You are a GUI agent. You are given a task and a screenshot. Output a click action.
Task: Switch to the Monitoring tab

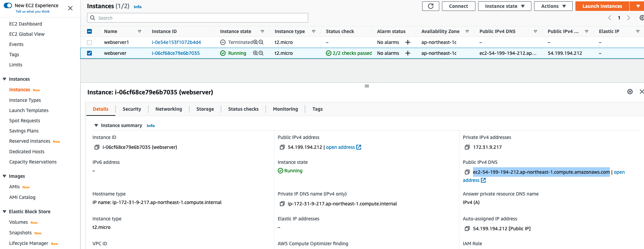coord(285,109)
